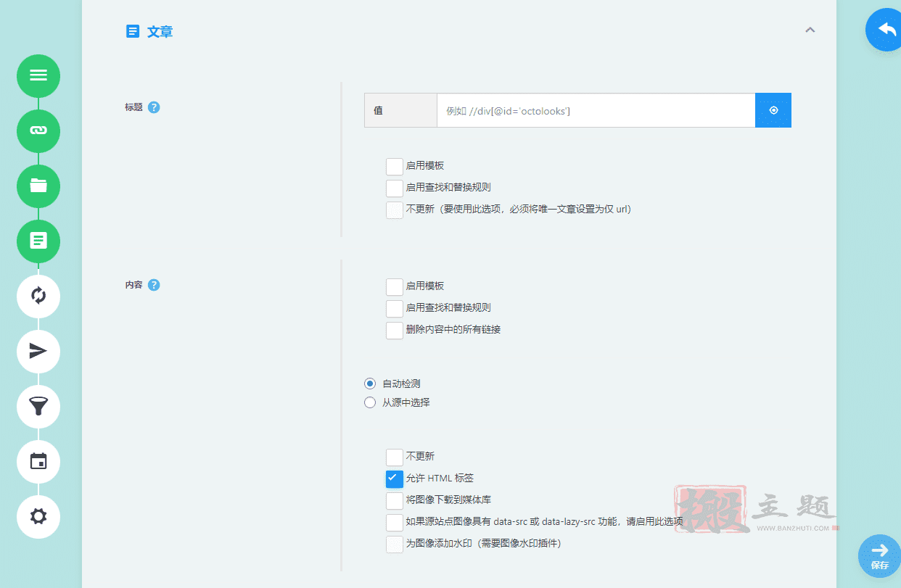Open the folder step in sidebar
The image size is (901, 588).
(x=38, y=186)
